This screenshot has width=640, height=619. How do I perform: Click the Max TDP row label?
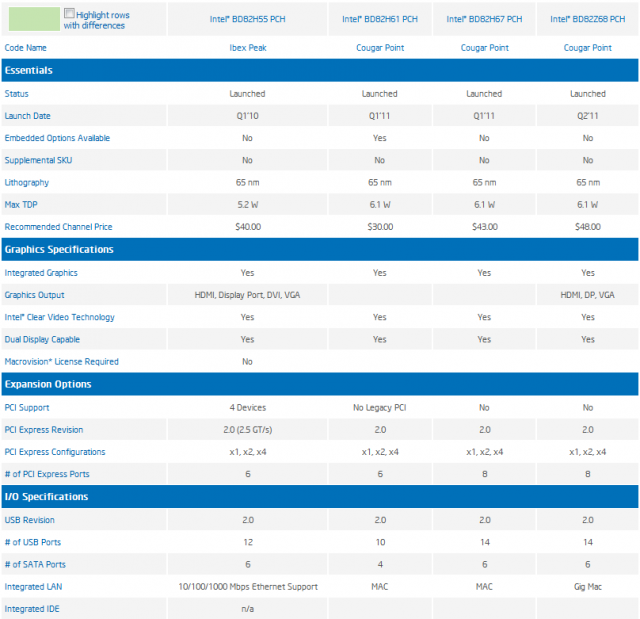[21, 204]
